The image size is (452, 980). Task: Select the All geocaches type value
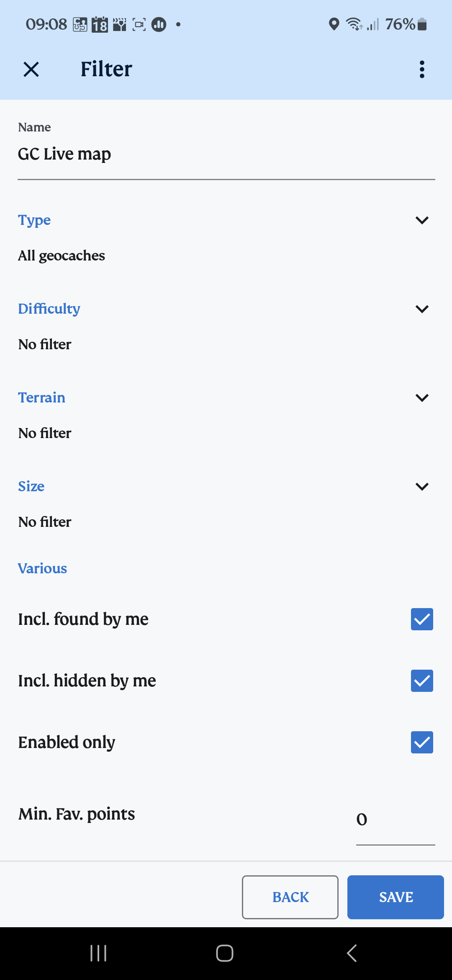pyautogui.click(x=62, y=255)
